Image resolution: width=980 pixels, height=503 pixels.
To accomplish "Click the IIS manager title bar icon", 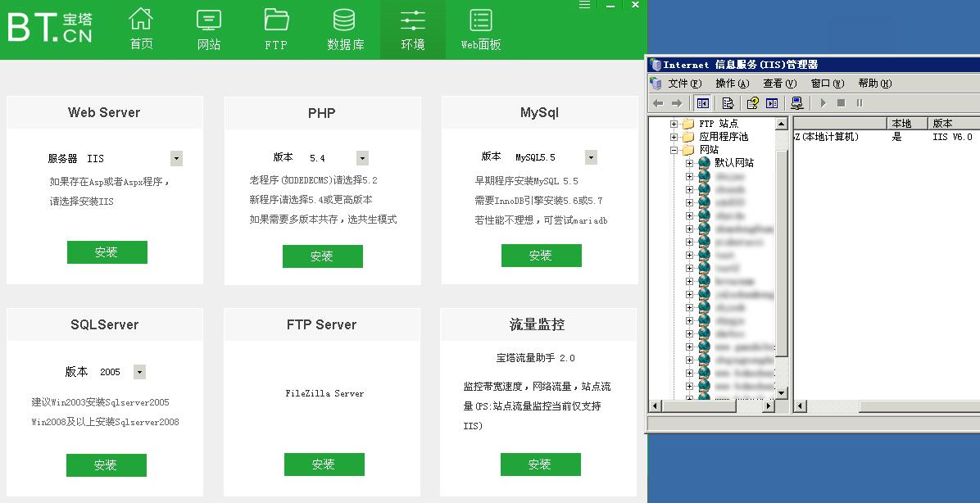I will click(x=655, y=65).
